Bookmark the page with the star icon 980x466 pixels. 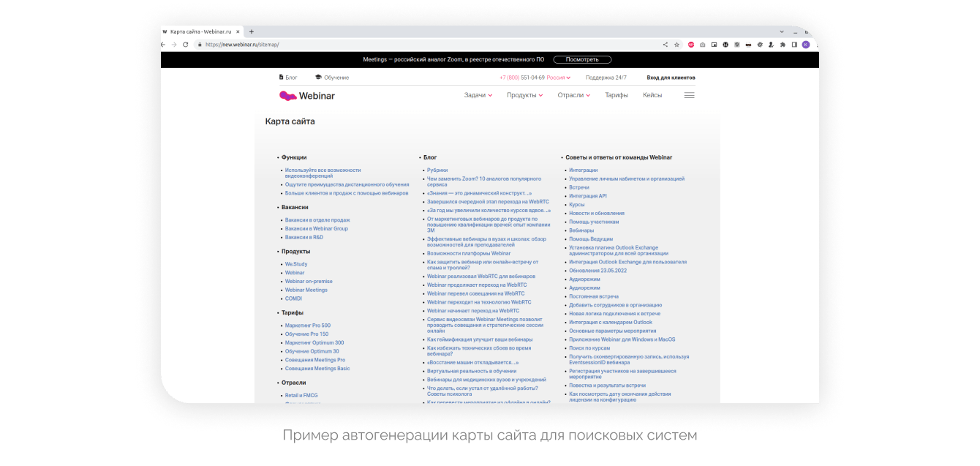676,45
